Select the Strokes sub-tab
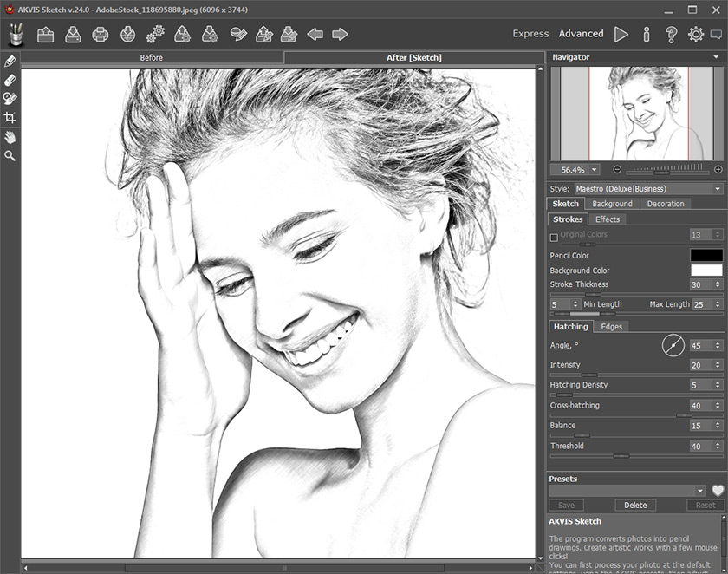Image resolution: width=728 pixels, height=574 pixels. [x=568, y=219]
